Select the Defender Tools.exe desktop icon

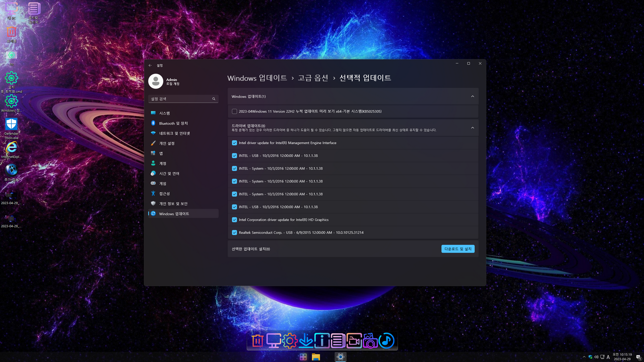[11, 128]
